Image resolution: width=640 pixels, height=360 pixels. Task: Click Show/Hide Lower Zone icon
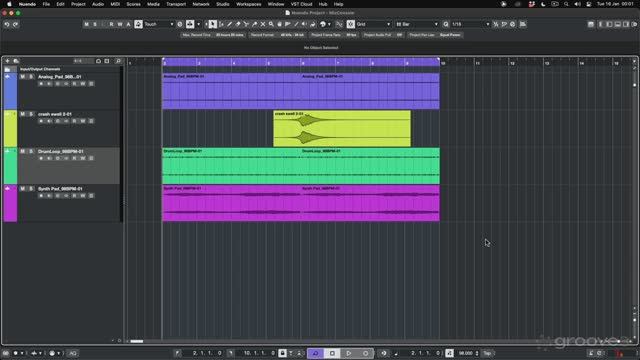click(618, 24)
